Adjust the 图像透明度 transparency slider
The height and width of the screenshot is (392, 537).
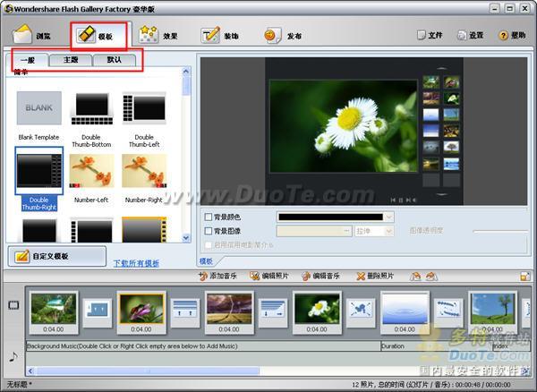coord(500,232)
